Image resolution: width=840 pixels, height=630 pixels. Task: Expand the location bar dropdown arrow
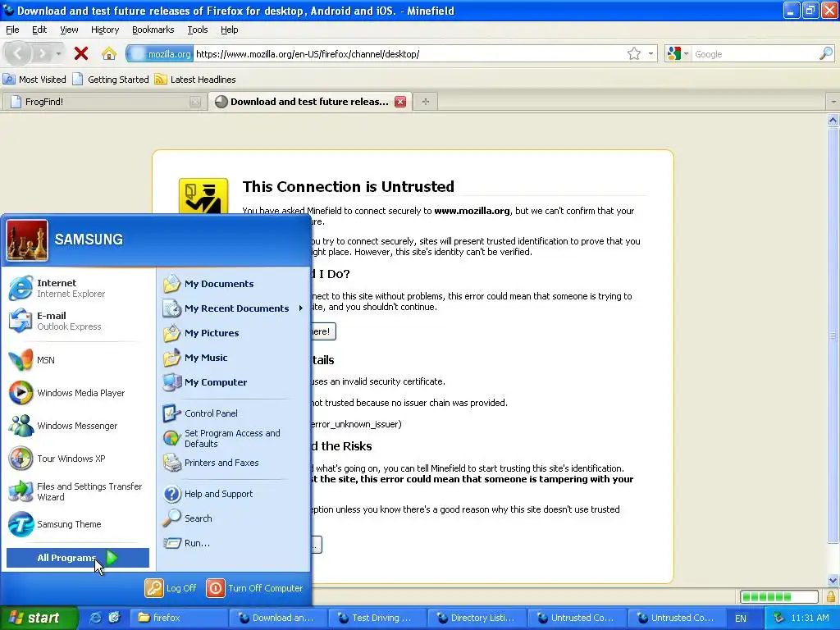[651, 53]
